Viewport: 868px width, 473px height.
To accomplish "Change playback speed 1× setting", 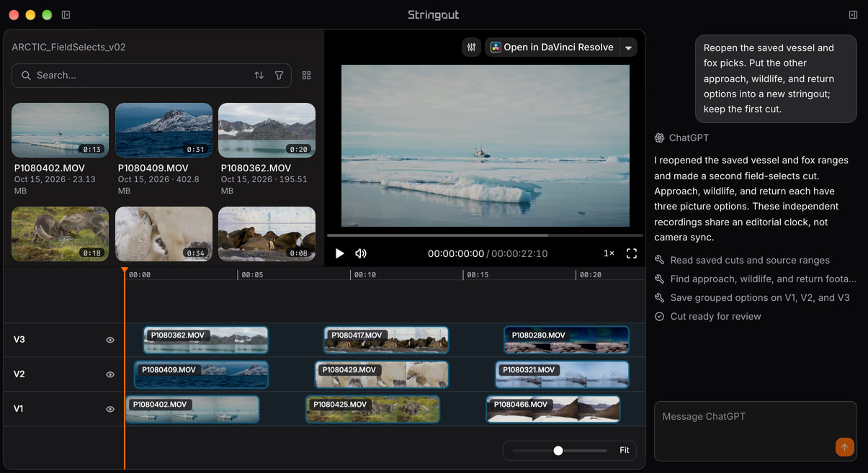I will click(609, 253).
